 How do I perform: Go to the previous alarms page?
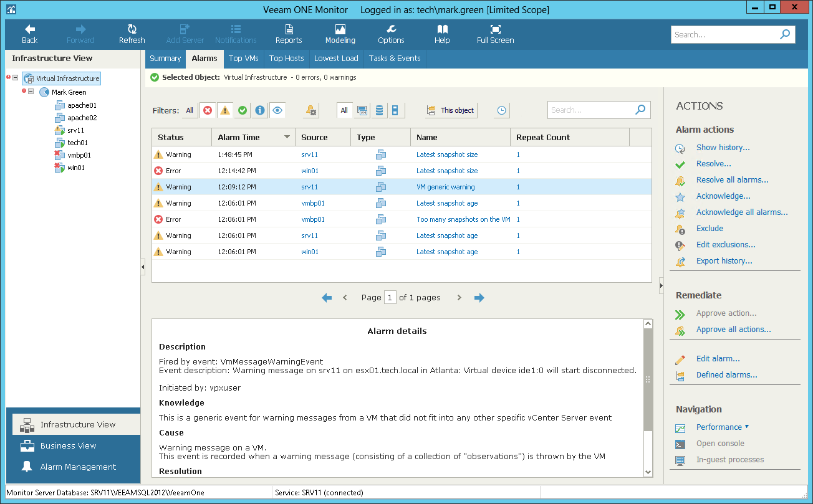click(345, 298)
